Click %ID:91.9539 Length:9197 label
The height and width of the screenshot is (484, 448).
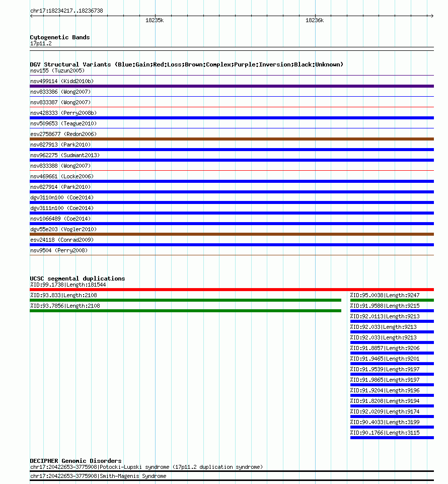tap(385, 369)
